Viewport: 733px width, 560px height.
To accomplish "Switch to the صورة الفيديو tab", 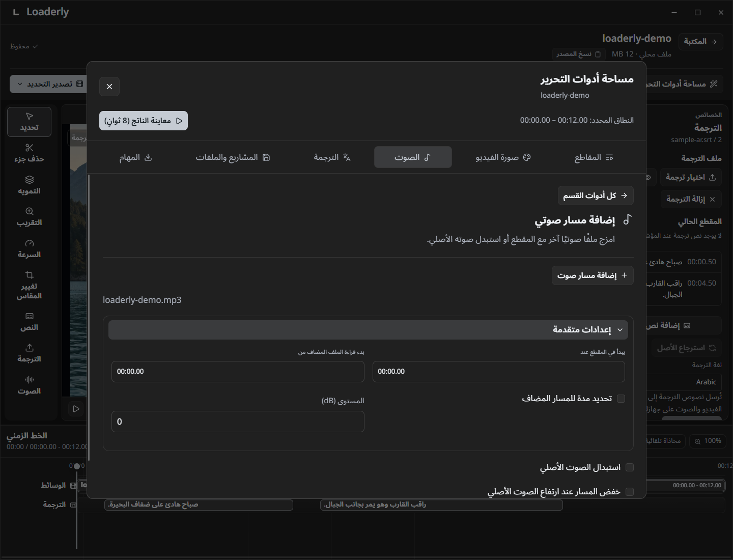I will click(503, 157).
